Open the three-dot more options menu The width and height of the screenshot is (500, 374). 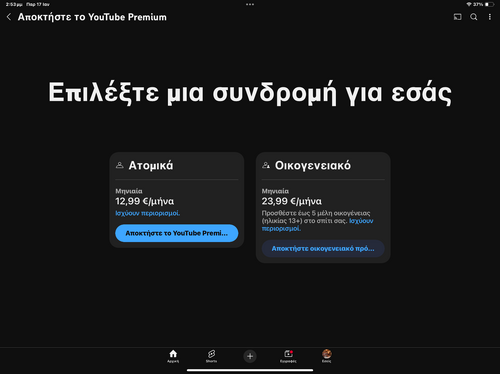click(x=490, y=17)
